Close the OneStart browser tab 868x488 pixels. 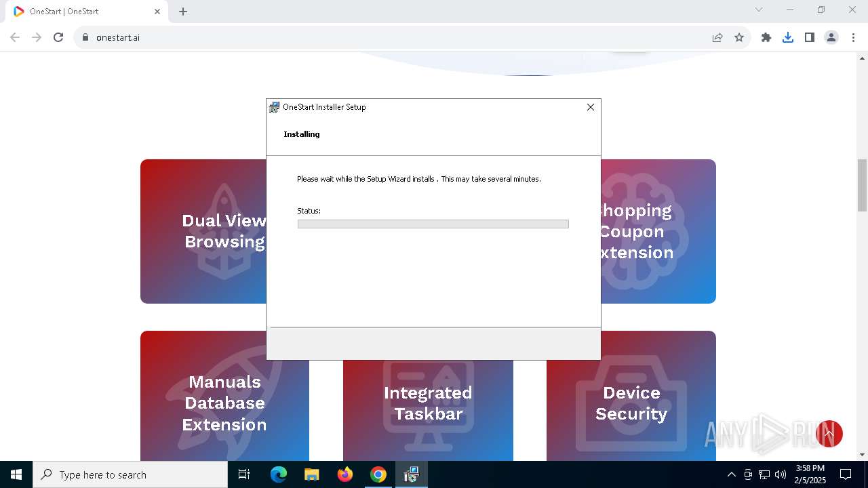(x=157, y=12)
